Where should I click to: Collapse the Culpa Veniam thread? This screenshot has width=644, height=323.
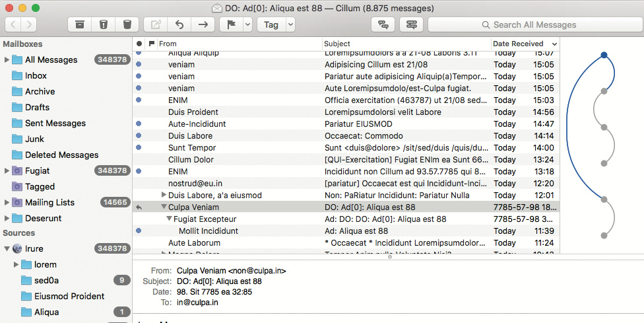pos(164,207)
